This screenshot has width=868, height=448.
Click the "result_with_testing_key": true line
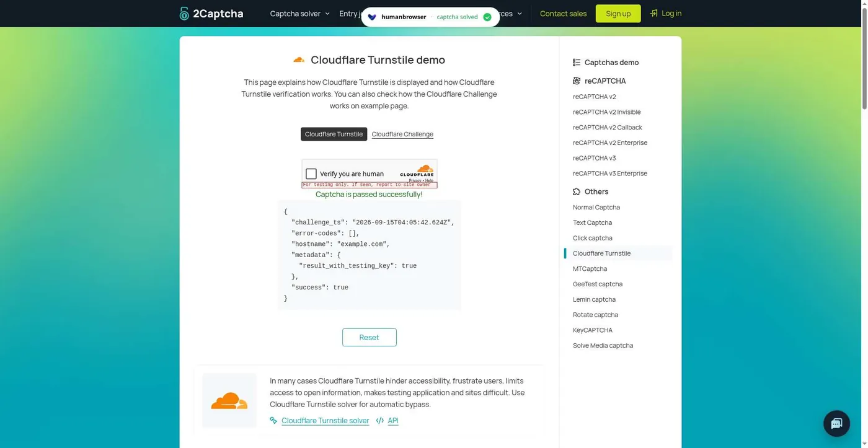pos(358,266)
